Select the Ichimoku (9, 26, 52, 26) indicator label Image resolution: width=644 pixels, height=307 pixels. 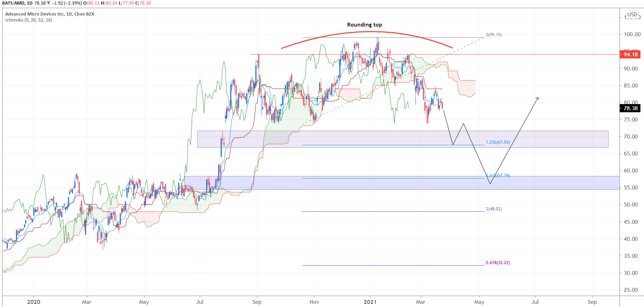[29, 20]
